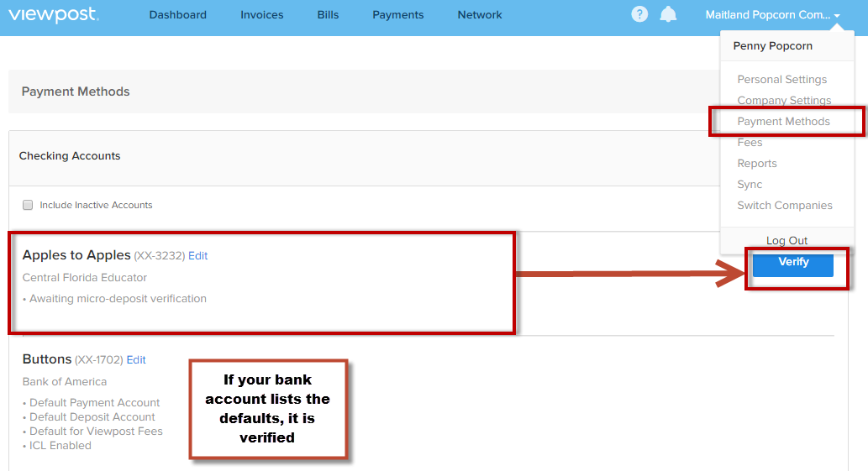
Task: Click the (XX-3232) account number
Action: pyautogui.click(x=160, y=256)
